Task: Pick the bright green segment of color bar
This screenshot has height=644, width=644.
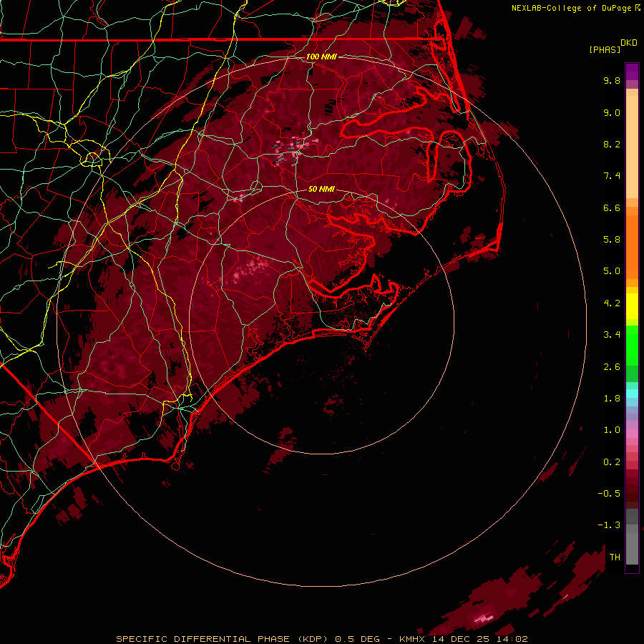Action: click(632, 345)
